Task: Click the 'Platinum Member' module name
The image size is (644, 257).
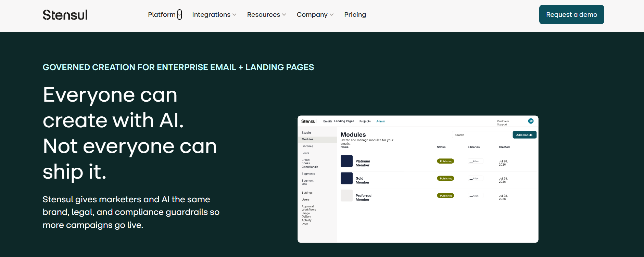Action: click(x=363, y=163)
